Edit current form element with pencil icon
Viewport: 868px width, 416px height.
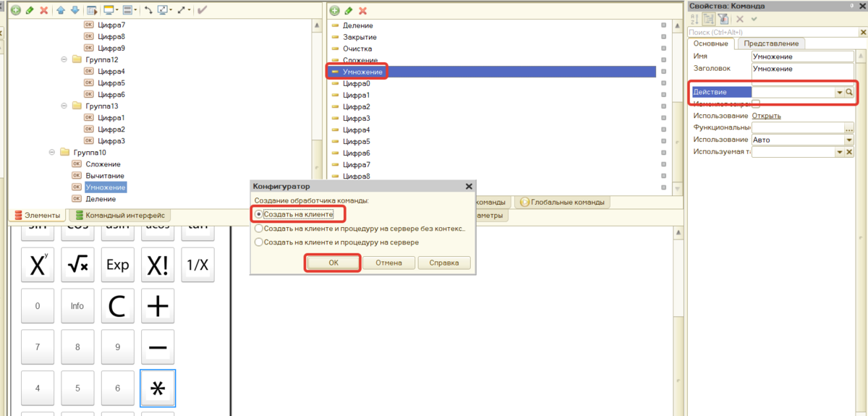pos(30,11)
